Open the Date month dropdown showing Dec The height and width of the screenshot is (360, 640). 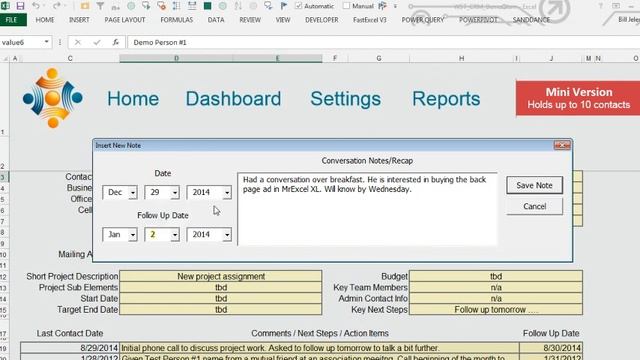click(x=133, y=192)
